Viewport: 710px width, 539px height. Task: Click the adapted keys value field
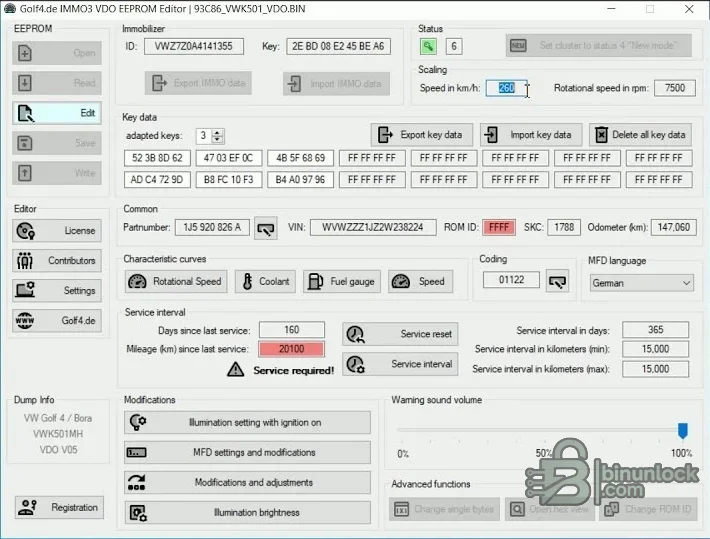(x=204, y=136)
